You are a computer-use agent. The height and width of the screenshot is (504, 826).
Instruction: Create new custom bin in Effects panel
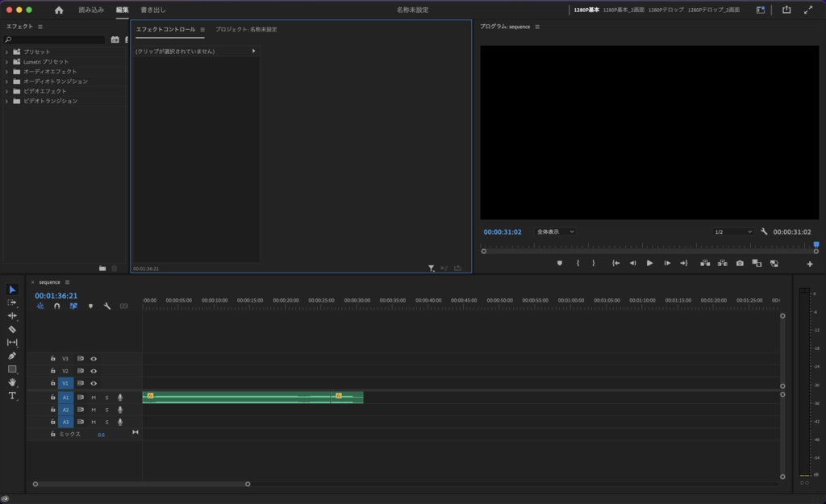tap(102, 269)
